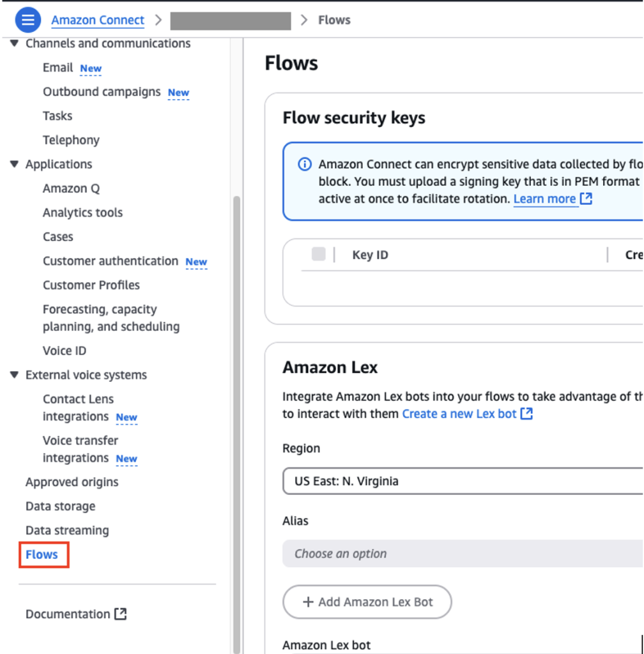Open the hamburger navigation menu icon
Viewport: 644px width, 654px height.
28,20
